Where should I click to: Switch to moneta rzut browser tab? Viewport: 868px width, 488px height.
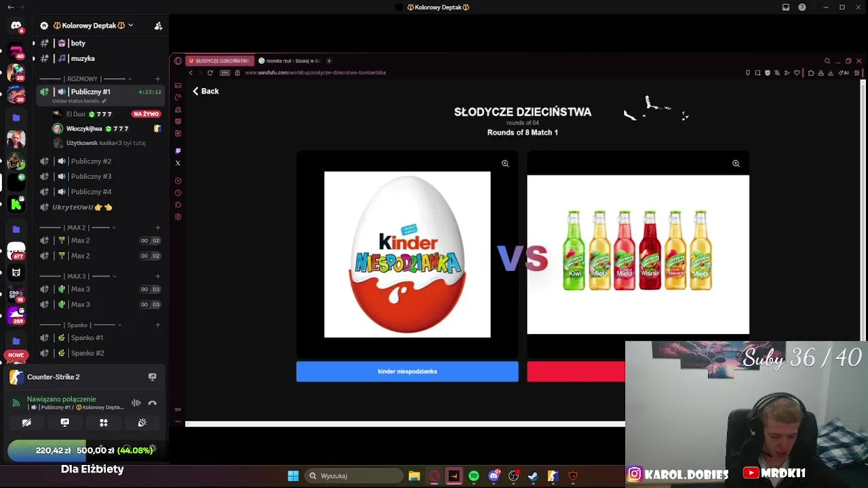(290, 61)
